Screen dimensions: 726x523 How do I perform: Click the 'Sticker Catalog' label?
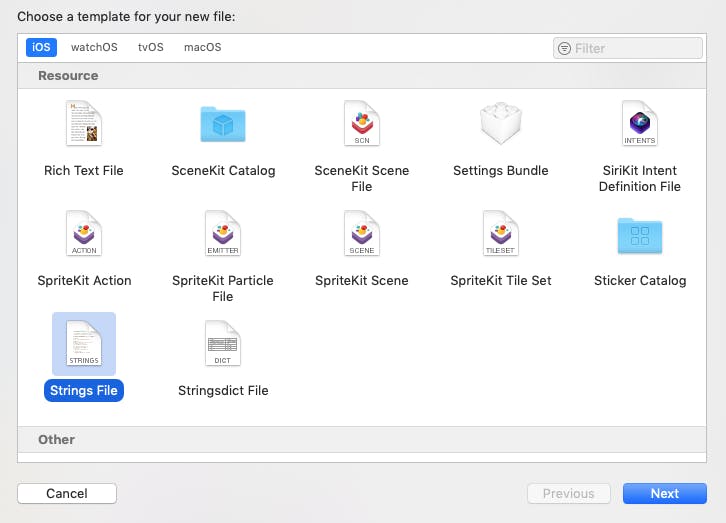coord(640,281)
